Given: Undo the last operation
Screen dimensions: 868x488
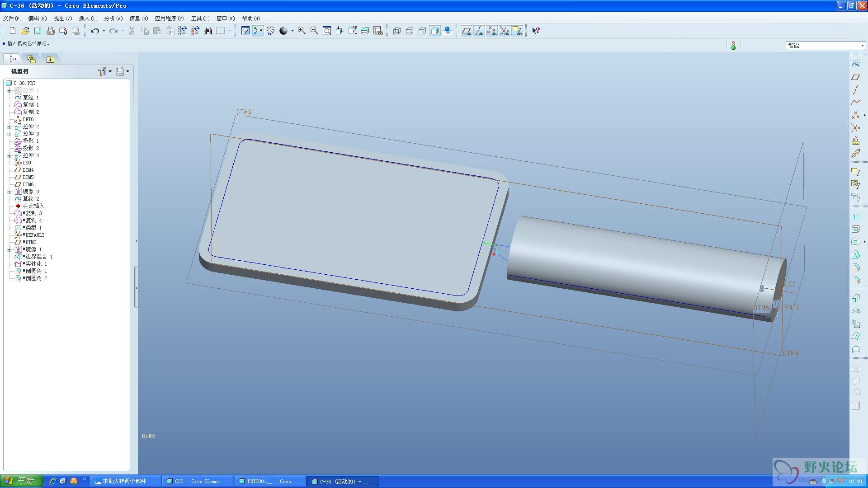Looking at the screenshot, I should pos(94,31).
